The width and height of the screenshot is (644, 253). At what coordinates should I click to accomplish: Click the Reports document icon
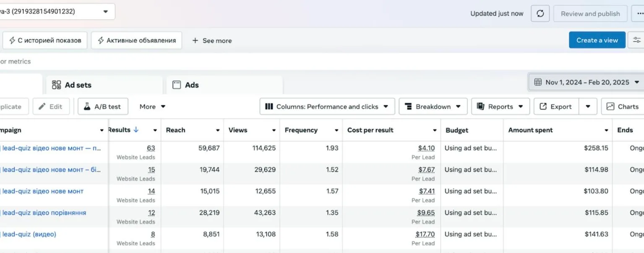480,107
